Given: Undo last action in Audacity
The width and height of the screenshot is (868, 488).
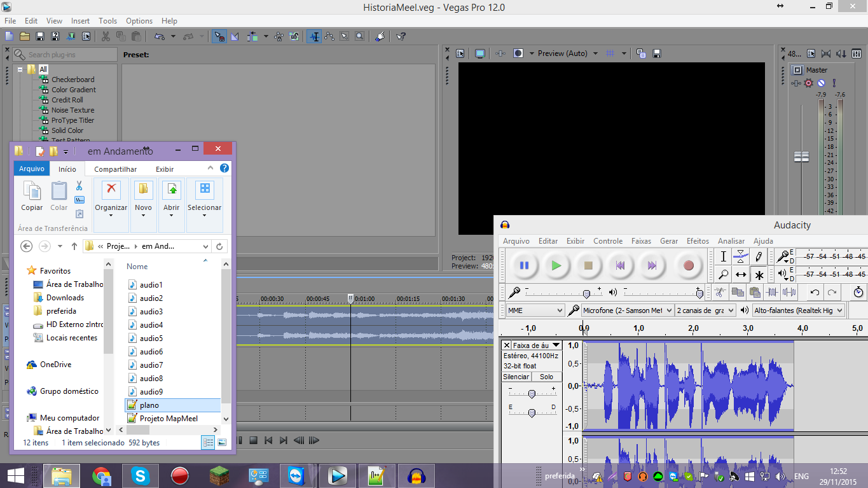Looking at the screenshot, I should pyautogui.click(x=815, y=292).
